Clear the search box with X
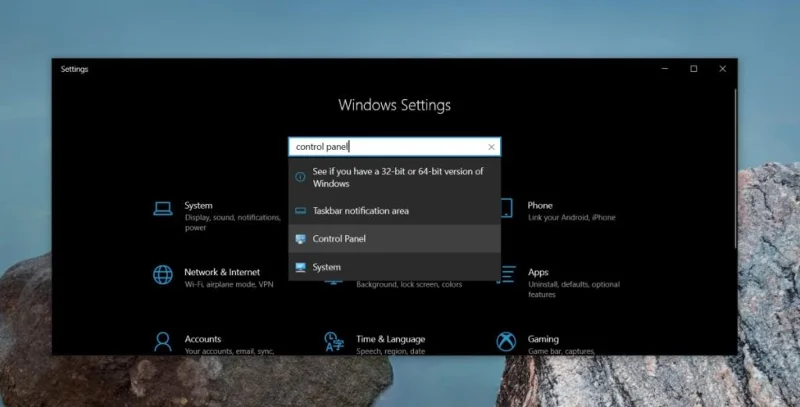This screenshot has width=800, height=407. click(x=491, y=147)
